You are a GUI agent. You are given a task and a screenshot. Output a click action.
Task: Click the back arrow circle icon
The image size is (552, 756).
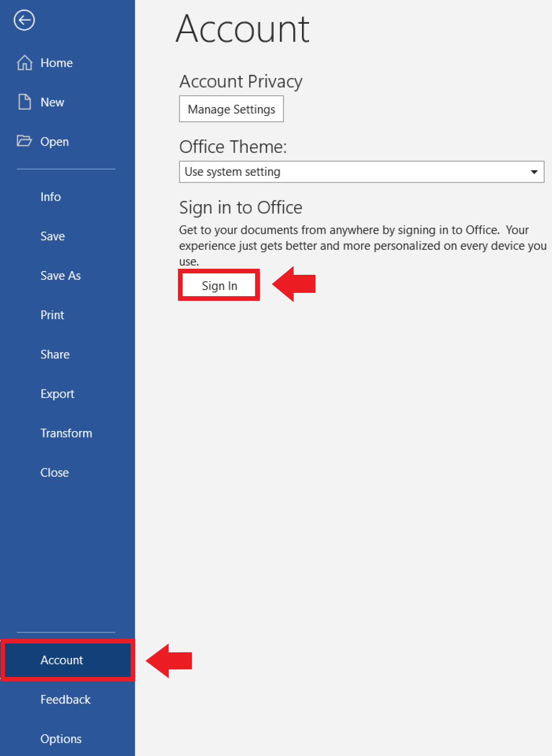pos(24,20)
